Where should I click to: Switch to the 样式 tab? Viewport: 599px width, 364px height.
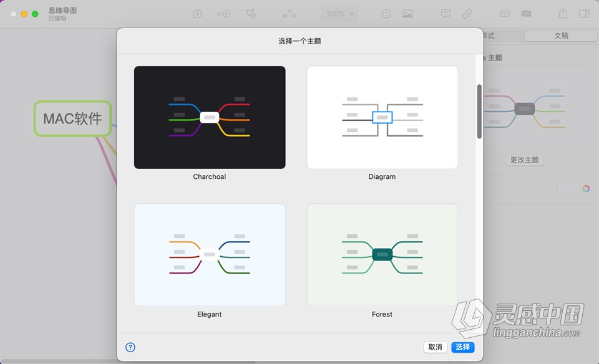[x=490, y=36]
